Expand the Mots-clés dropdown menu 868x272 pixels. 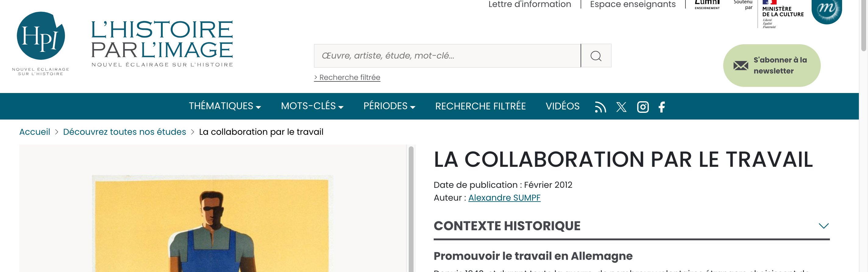pyautogui.click(x=312, y=106)
